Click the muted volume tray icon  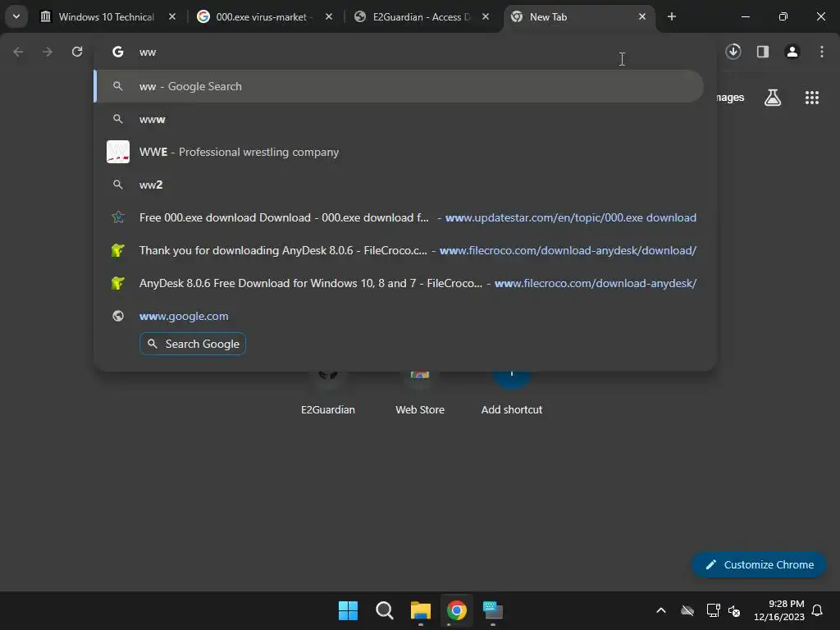(734, 610)
